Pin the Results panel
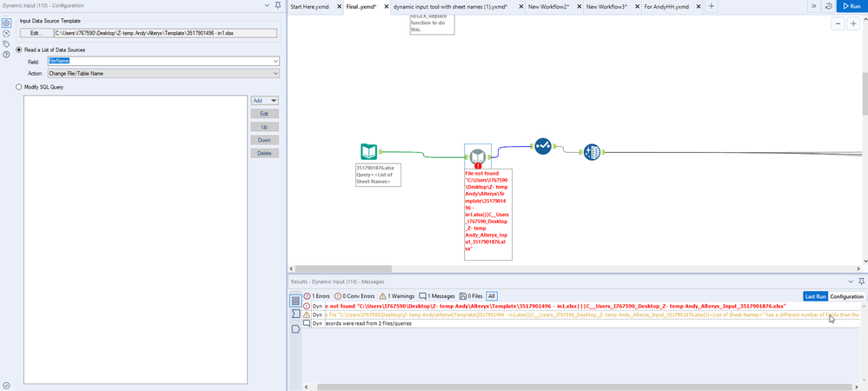868x391 pixels. [861, 281]
